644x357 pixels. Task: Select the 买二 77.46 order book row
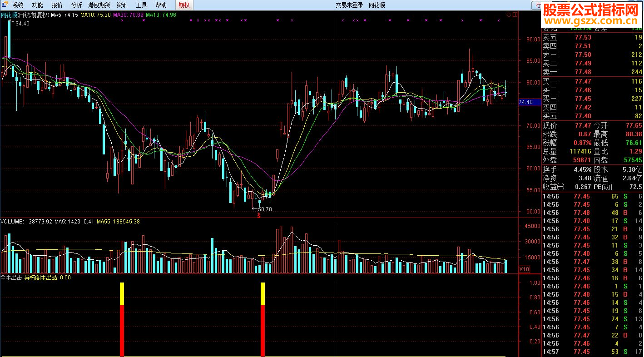593,90
